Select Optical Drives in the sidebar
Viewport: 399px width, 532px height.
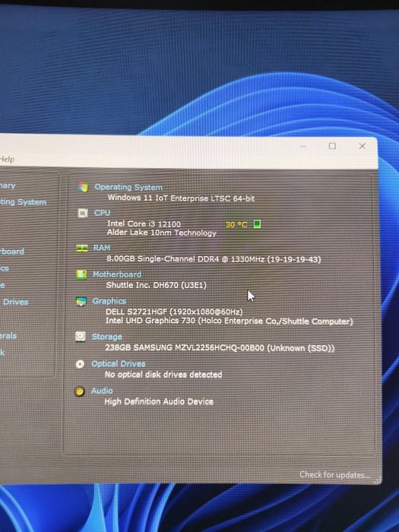pos(15,302)
